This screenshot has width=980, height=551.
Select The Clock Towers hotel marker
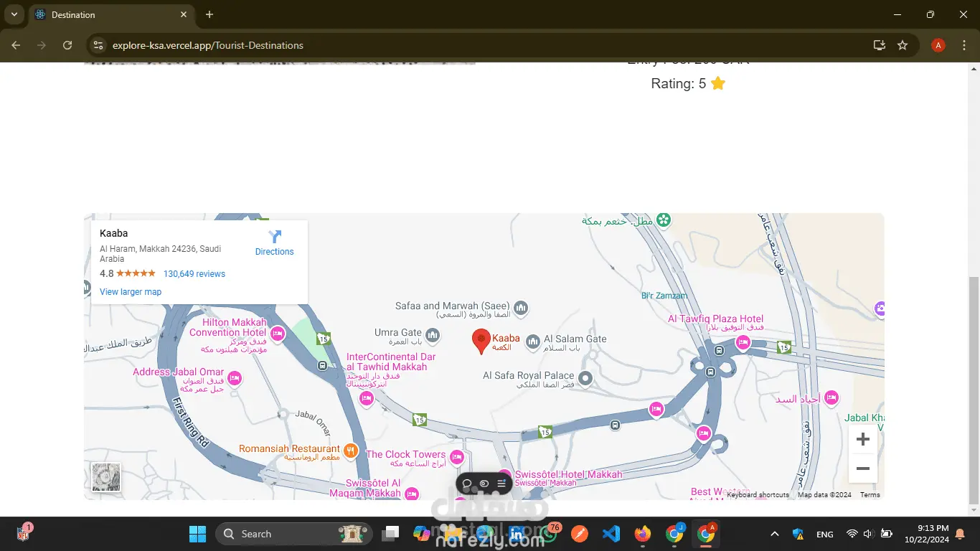456,457
